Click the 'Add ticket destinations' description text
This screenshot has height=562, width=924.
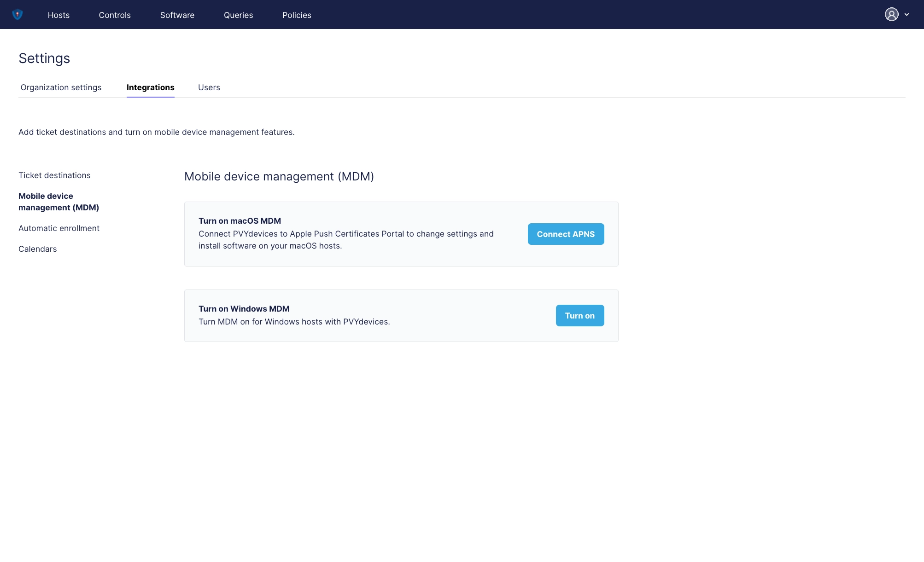coord(157,132)
